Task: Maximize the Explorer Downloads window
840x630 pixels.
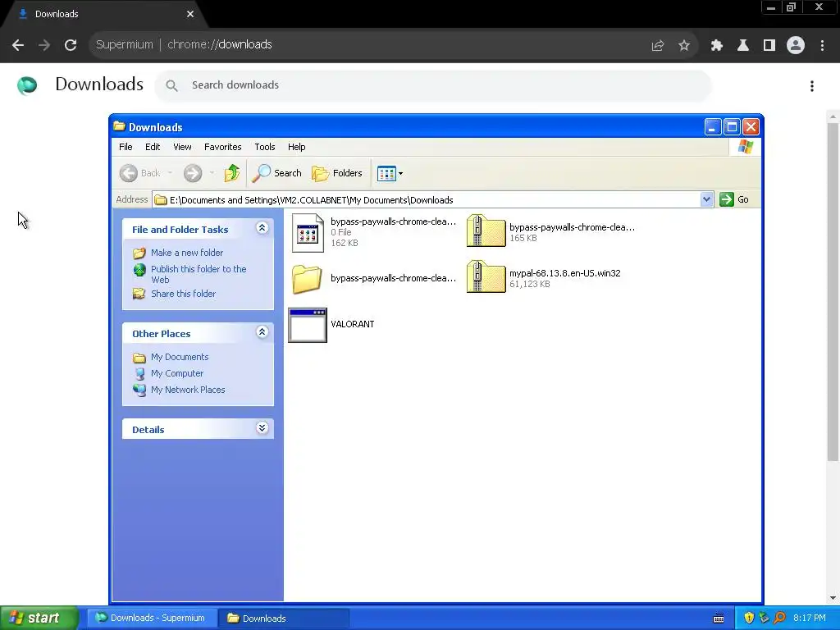Action: 732,127
